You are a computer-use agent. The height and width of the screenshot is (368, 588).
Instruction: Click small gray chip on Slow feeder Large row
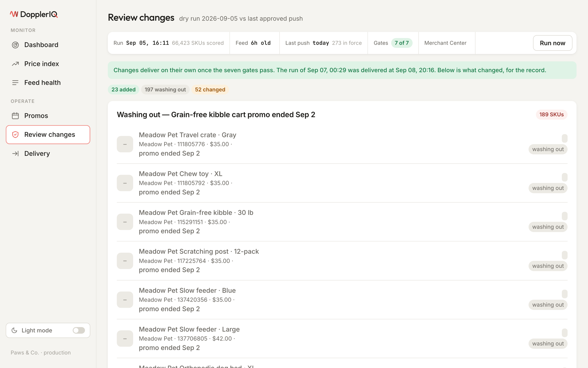[x=564, y=333]
